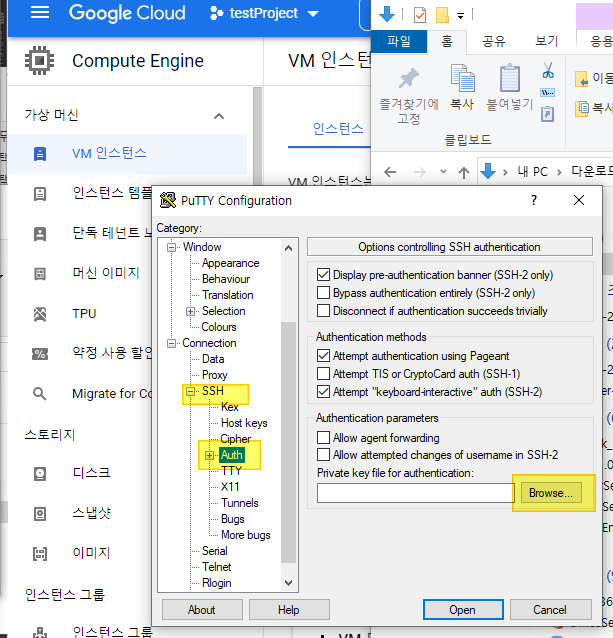Enable Disconnect if authentication succeeds trivially

pyautogui.click(x=323, y=310)
